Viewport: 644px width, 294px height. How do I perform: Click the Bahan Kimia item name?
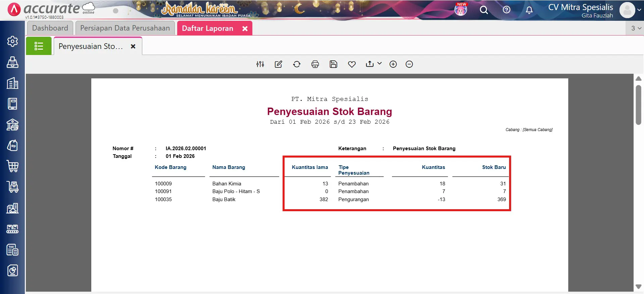pos(227,183)
